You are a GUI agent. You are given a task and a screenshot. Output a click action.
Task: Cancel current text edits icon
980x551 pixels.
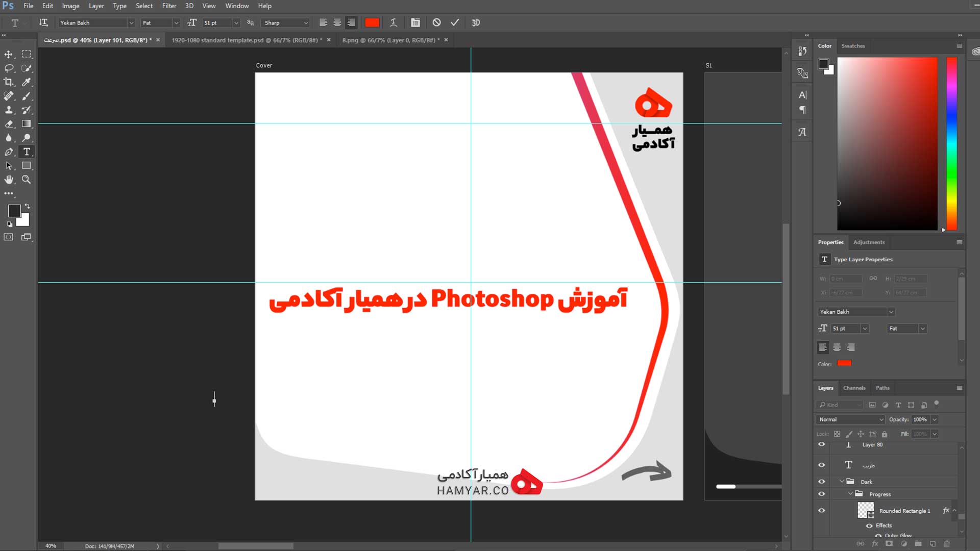436,22
